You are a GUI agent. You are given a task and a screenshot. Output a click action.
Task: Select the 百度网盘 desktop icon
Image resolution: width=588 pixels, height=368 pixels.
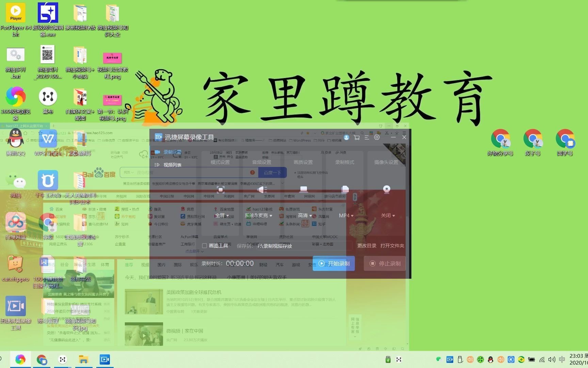point(16,226)
